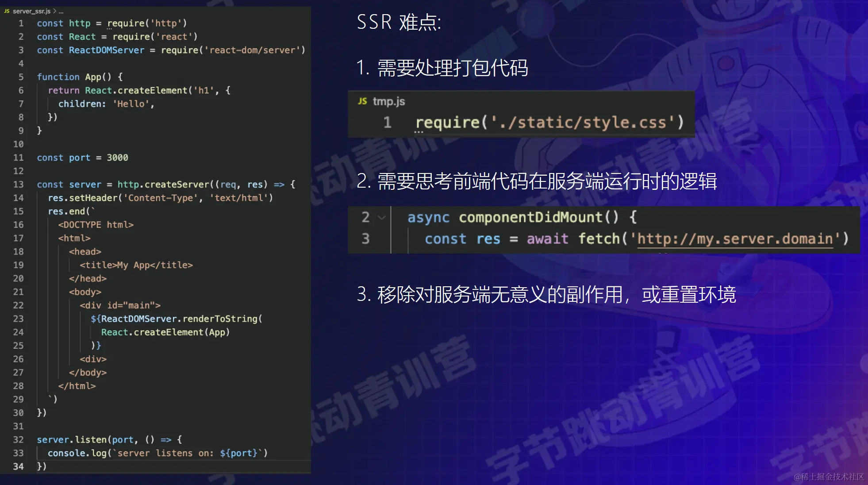Click the server_ssr.js breadcrumb file name
868x485 pixels.
(x=31, y=11)
